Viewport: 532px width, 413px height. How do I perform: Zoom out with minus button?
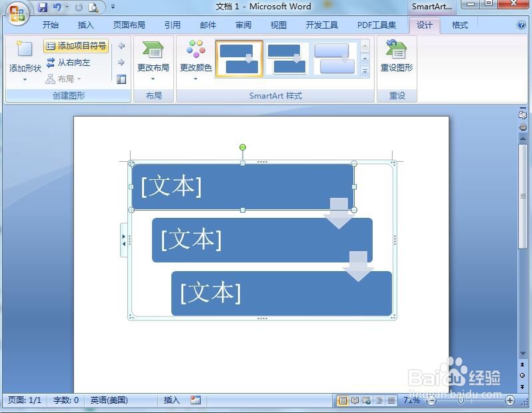431,401
